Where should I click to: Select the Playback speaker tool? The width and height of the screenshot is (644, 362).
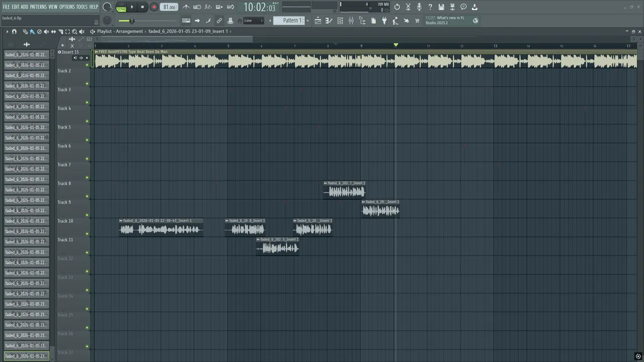coord(82,32)
